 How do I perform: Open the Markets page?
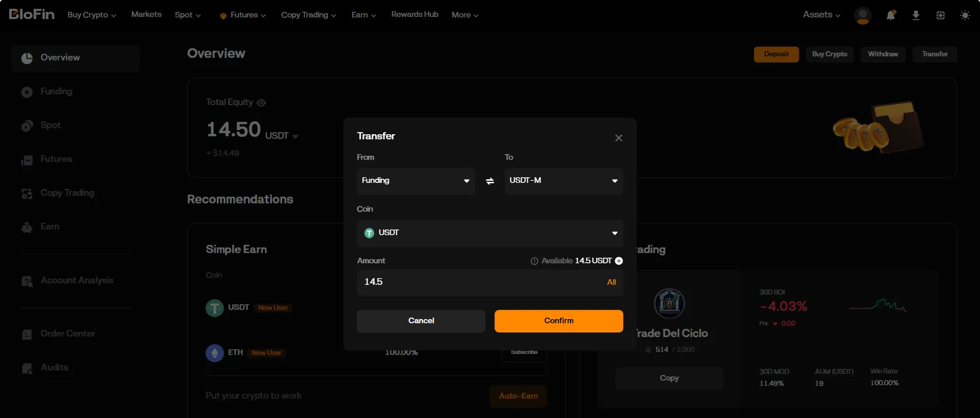(146, 14)
